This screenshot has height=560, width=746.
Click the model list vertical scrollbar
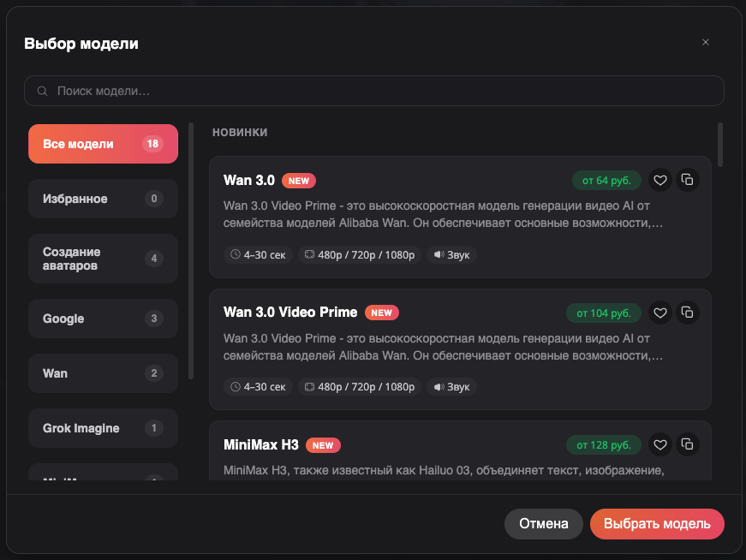[x=720, y=145]
